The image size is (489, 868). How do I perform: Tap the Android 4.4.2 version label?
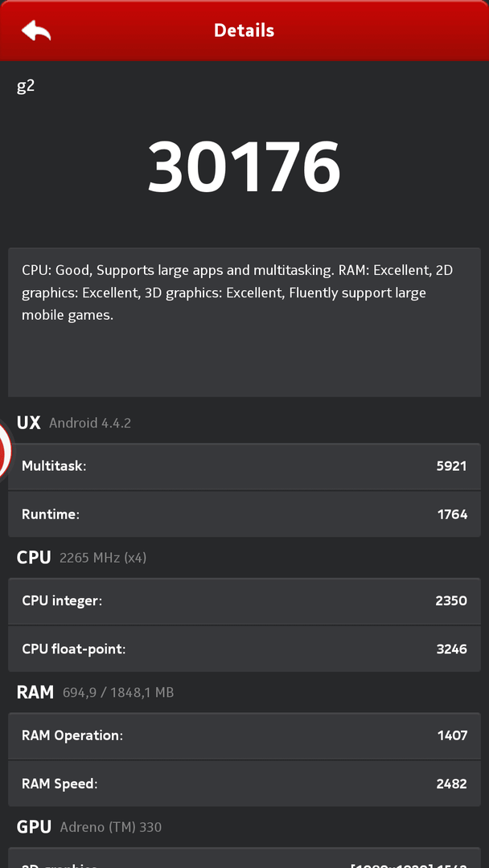tap(90, 423)
